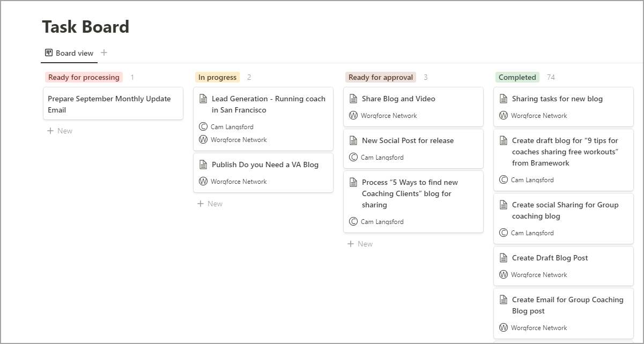Click the Ready for processing status label
The width and height of the screenshot is (644, 344).
(x=84, y=77)
